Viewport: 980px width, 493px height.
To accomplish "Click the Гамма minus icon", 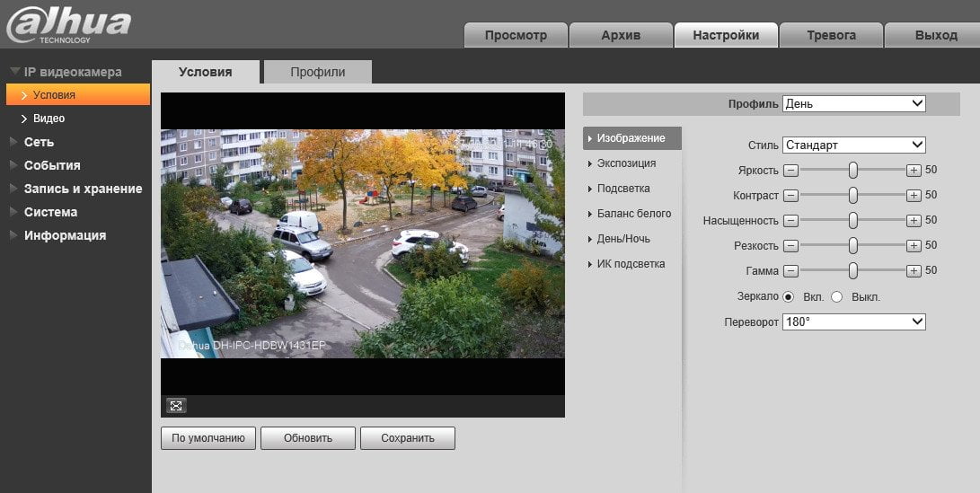I will pyautogui.click(x=791, y=270).
